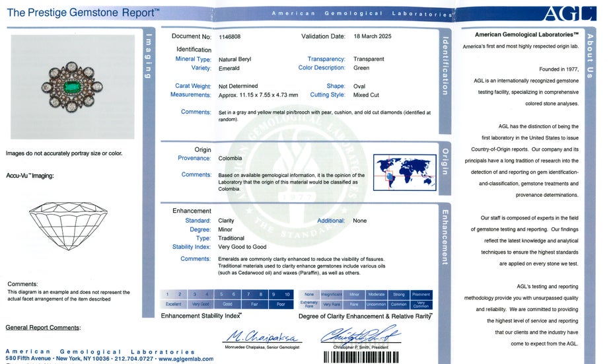Click the barcode below the signatures

tap(361, 357)
